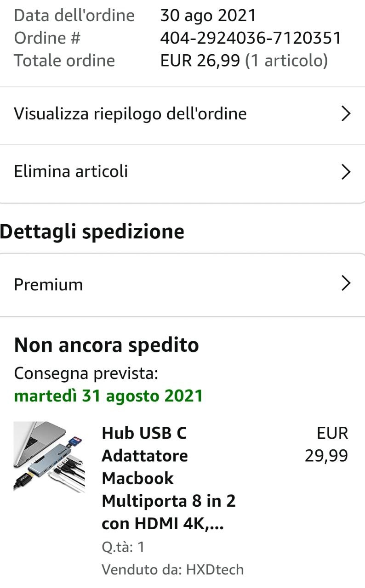The height and width of the screenshot is (588, 365).
Task: Tap the Ordine # label
Action: 47,38
